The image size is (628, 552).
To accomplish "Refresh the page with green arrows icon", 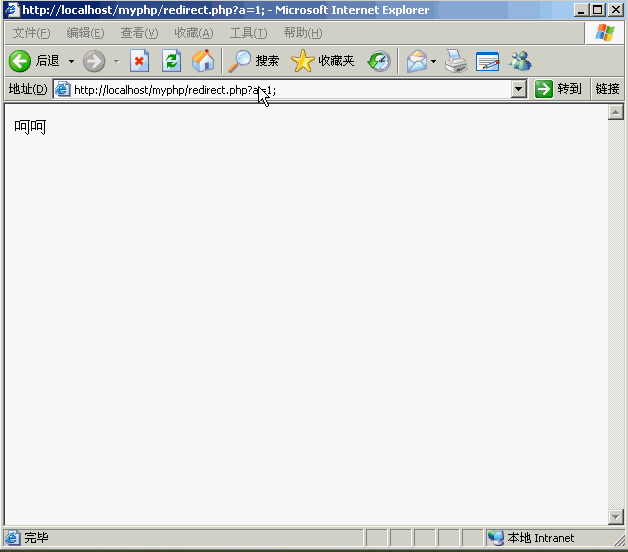I will (171, 61).
